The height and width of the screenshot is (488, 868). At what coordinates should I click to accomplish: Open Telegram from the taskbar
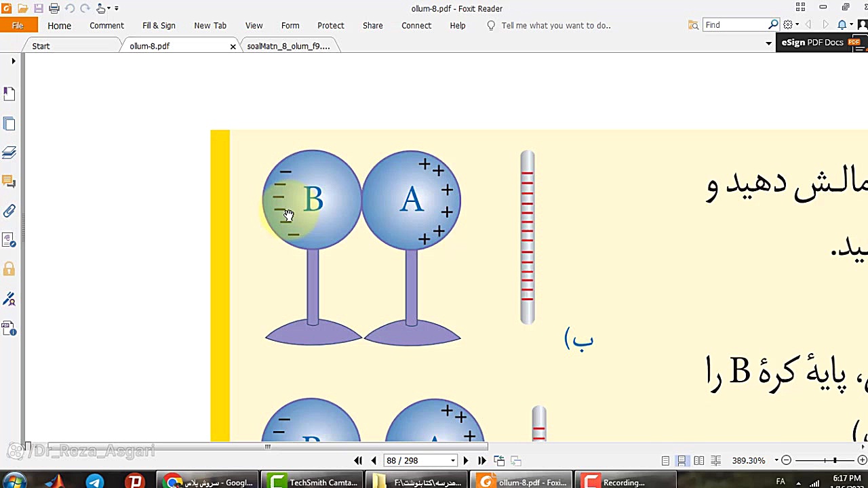[x=94, y=482]
